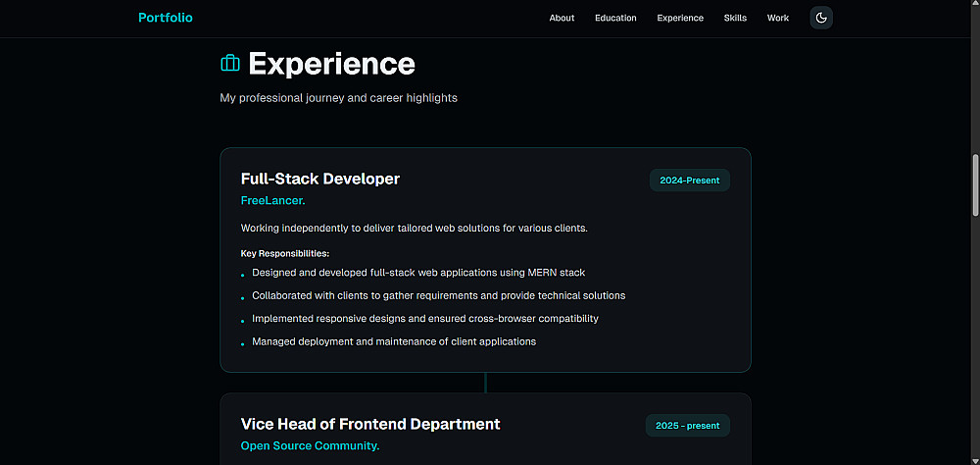Click the page's vertical scrollbar thumb
The height and width of the screenshot is (465, 980).
[975, 185]
